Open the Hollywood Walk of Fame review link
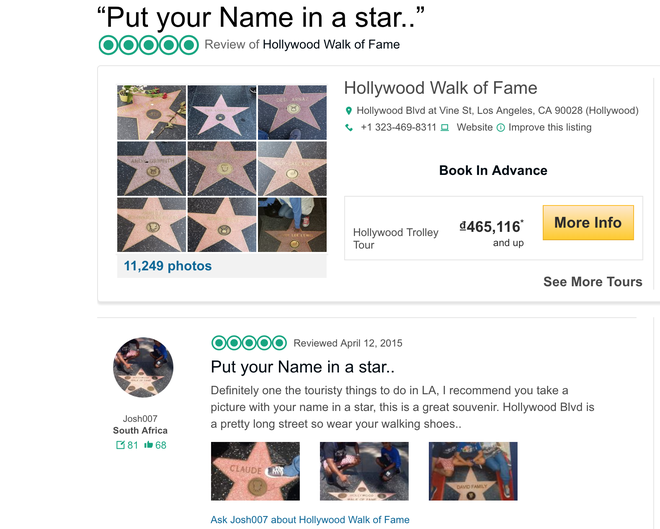The width and height of the screenshot is (660, 529). coord(331,44)
